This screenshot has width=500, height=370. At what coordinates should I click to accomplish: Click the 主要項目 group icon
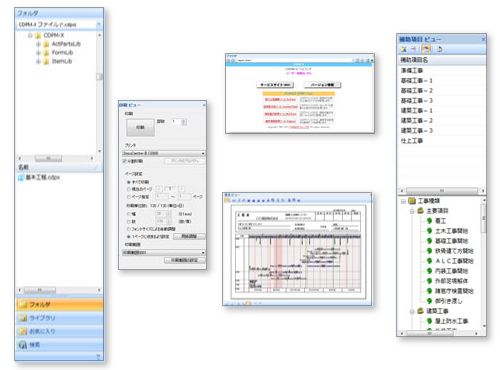421,211
